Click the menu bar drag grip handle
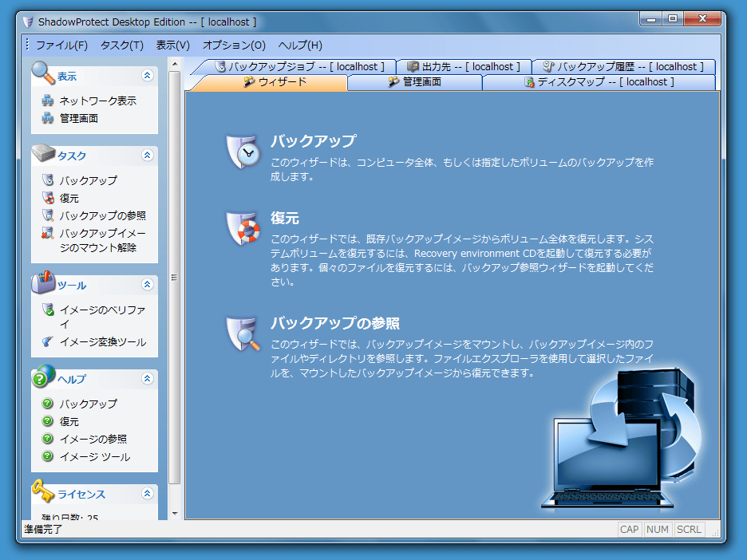The image size is (747, 560). pos(27,45)
